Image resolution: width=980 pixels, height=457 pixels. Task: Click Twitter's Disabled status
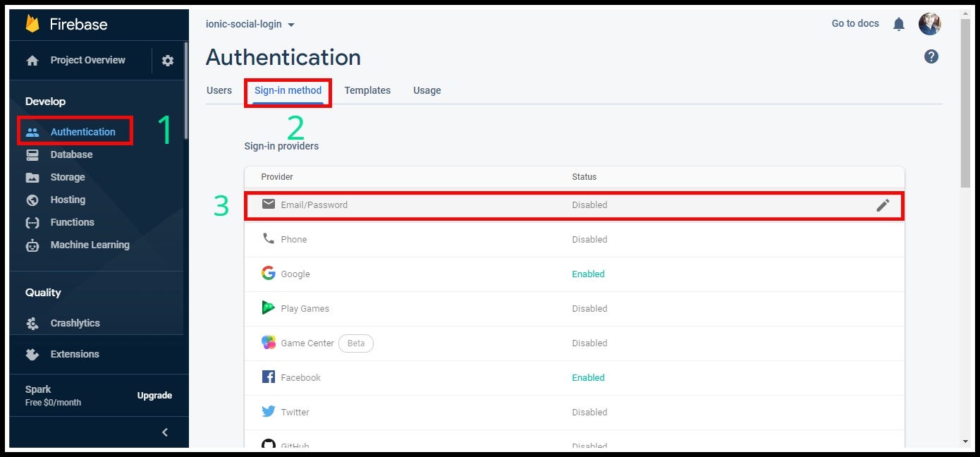[x=589, y=412]
